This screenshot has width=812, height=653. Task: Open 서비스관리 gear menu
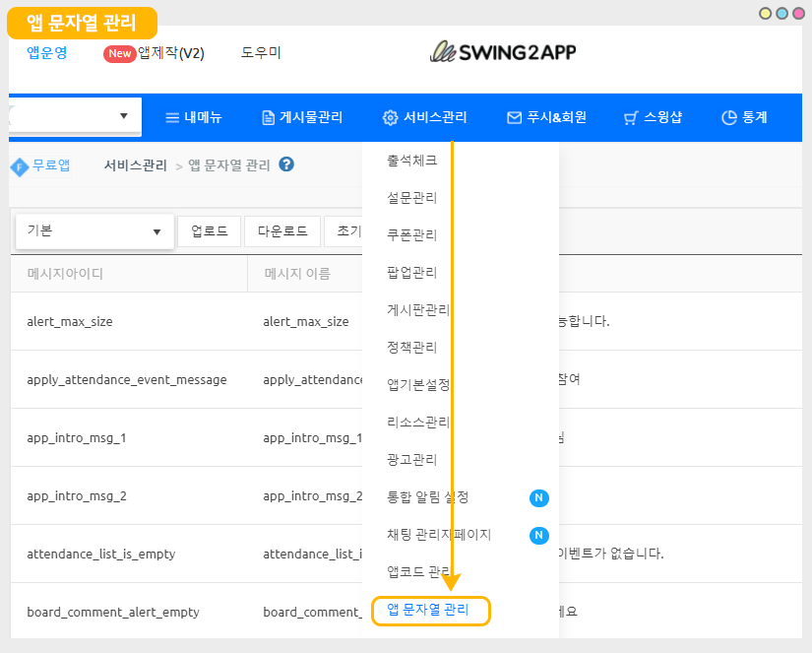(x=425, y=117)
